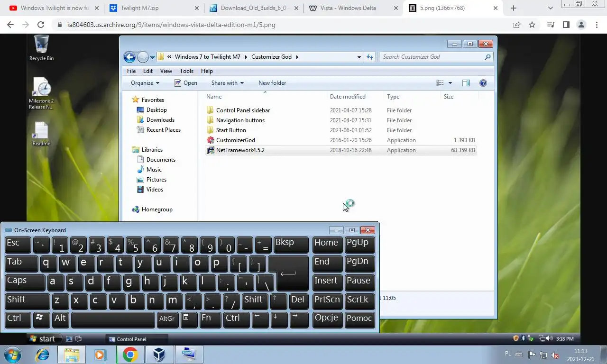Open the Edit menu
Viewport: 607px width, 364px height.
point(148,71)
